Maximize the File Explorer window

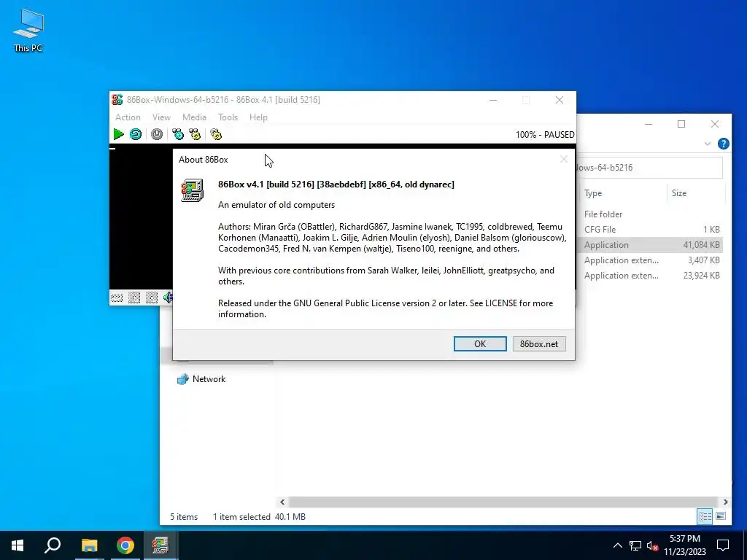click(681, 124)
